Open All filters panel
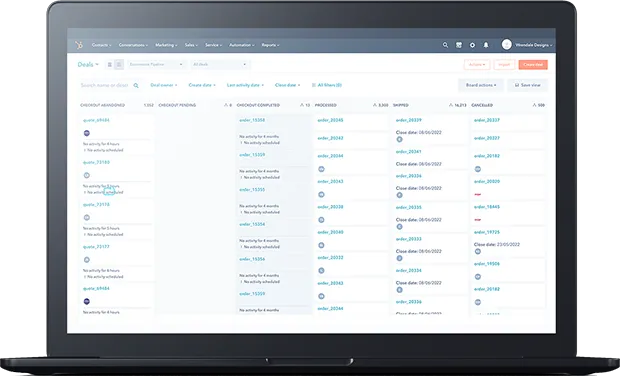Screen dimensions: 620x376 pyautogui.click(x=327, y=85)
